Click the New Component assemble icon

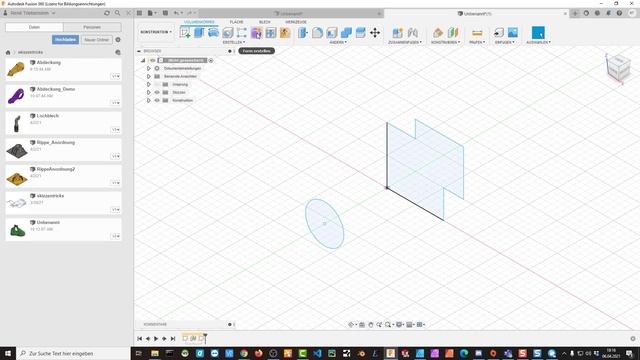tap(397, 33)
